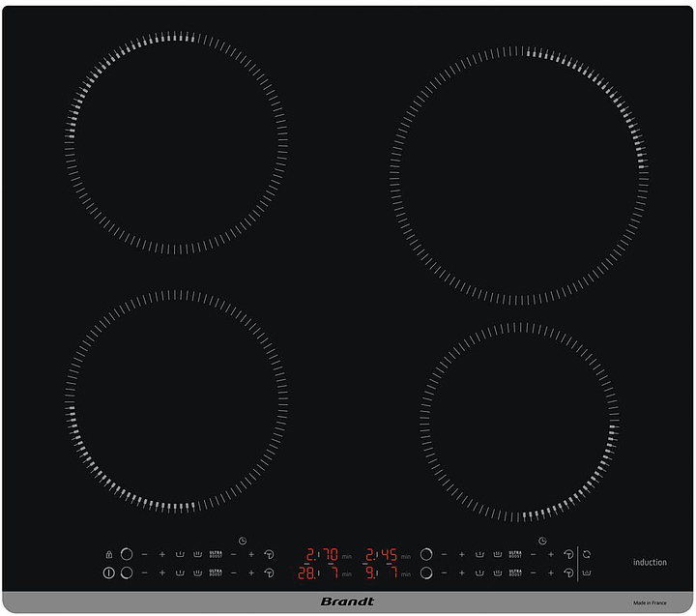Tap the recall circular-arrows icon

tap(586, 554)
